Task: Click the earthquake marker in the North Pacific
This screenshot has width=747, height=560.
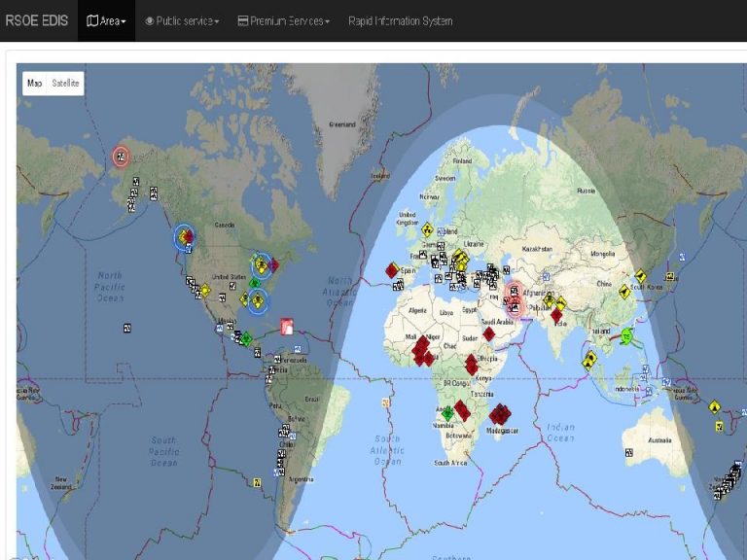Action: [x=127, y=329]
